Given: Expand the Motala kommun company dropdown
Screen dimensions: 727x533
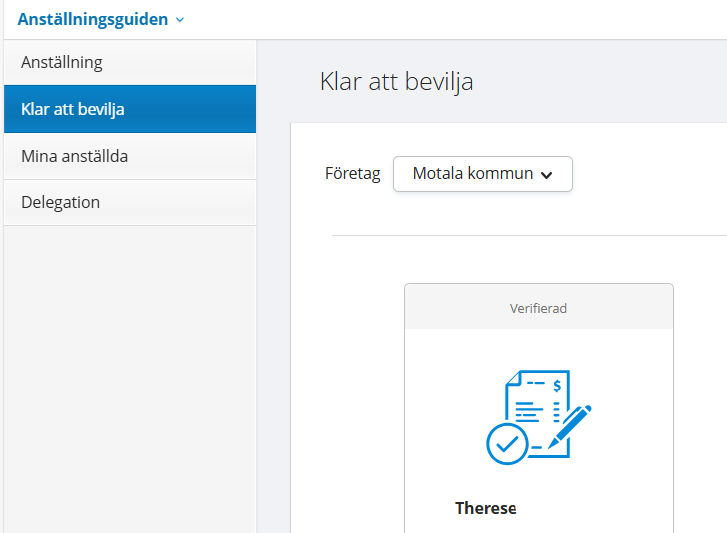Looking at the screenshot, I should tap(482, 173).
